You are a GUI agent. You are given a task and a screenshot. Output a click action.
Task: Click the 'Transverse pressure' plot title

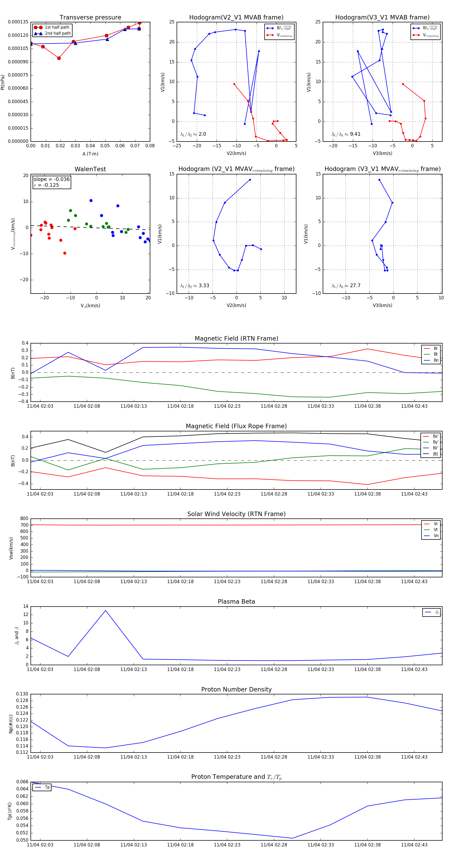pyautogui.click(x=90, y=18)
